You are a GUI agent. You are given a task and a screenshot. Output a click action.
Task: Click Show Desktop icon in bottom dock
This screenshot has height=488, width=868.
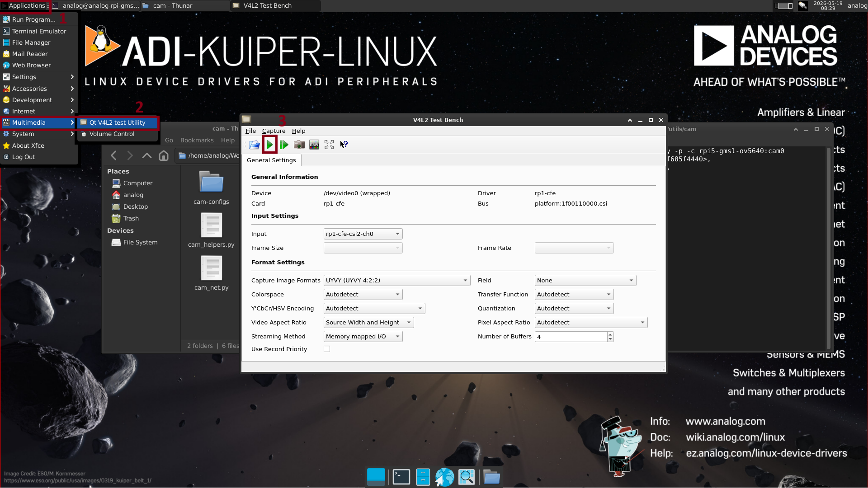coord(376,477)
